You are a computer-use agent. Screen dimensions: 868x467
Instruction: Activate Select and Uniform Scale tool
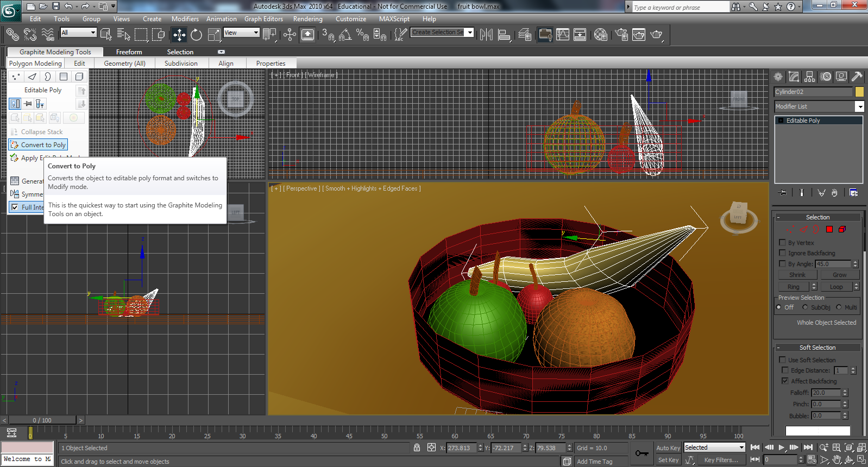click(214, 35)
